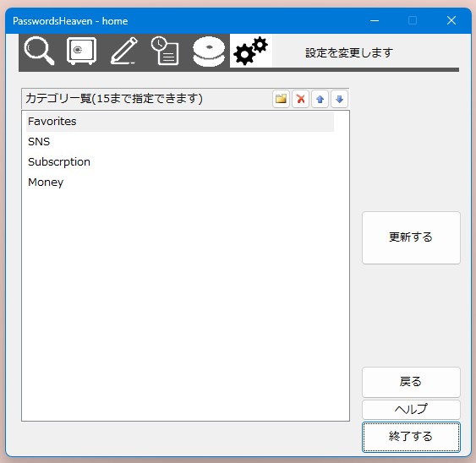The width and height of the screenshot is (476, 463).
Task: Move the category down with blue arrow
Action: [x=339, y=99]
